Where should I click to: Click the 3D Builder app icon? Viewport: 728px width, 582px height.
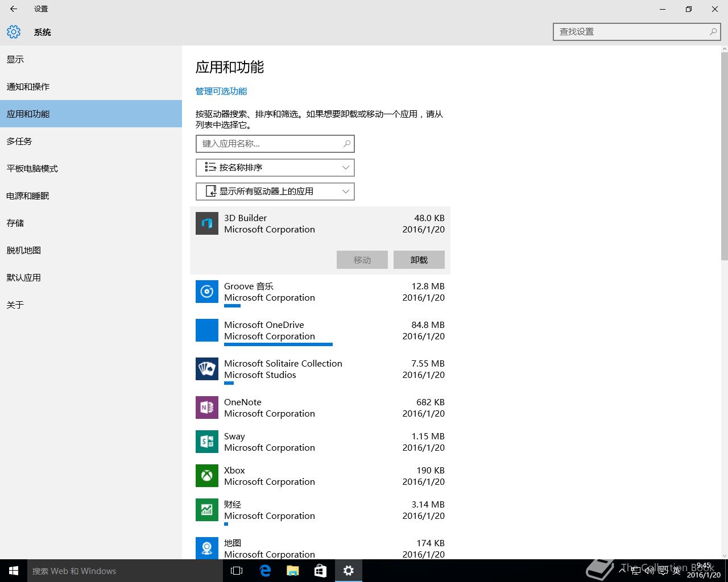(x=207, y=223)
